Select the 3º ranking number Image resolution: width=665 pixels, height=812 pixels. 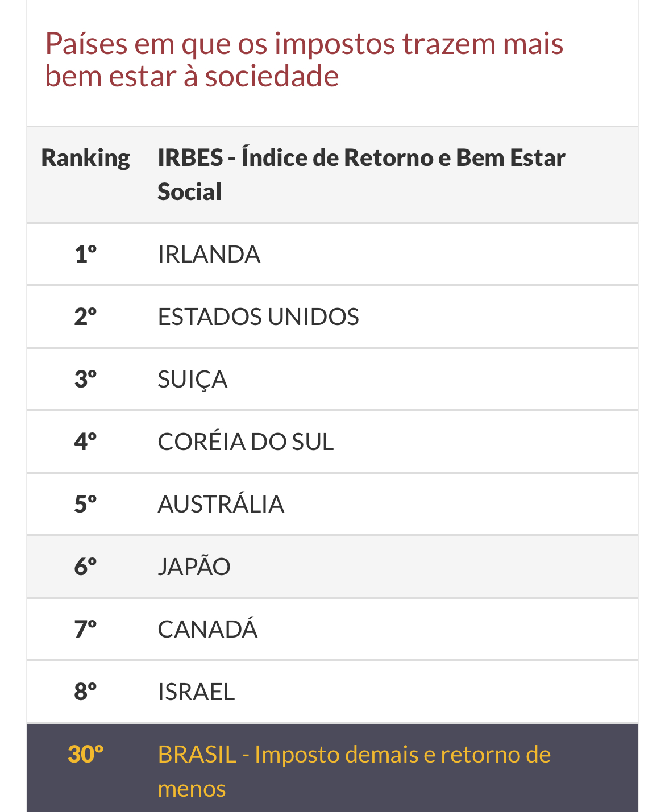[86, 379]
